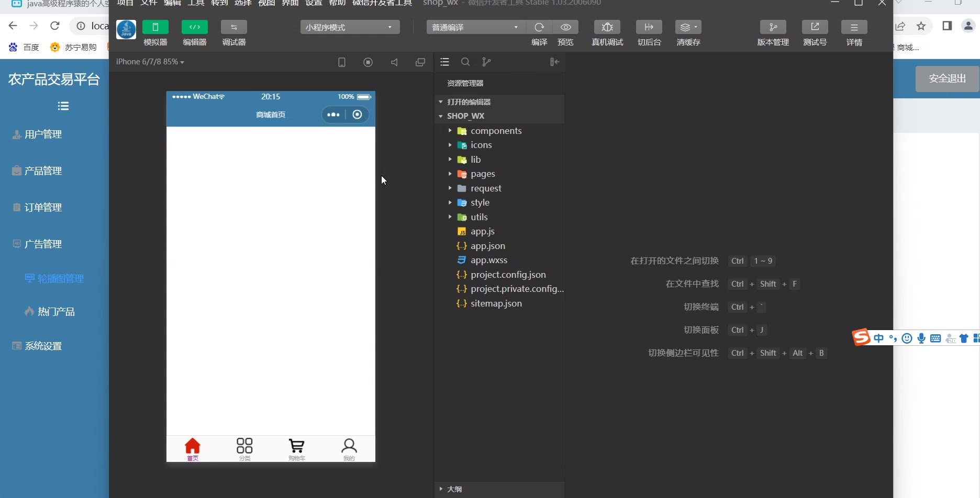
Task: Collapse the sidebar panel icon
Action: pos(555,62)
